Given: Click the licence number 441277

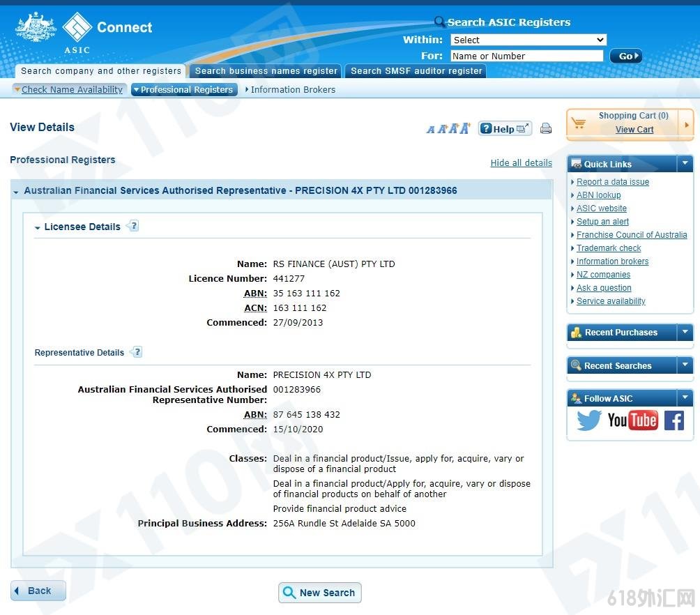Looking at the screenshot, I should 289,279.
